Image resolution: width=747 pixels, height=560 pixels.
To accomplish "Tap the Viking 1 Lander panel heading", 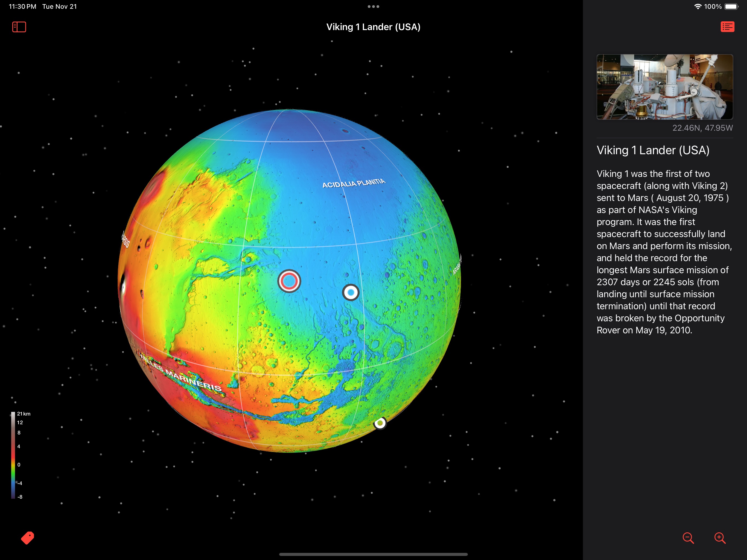I will [653, 150].
